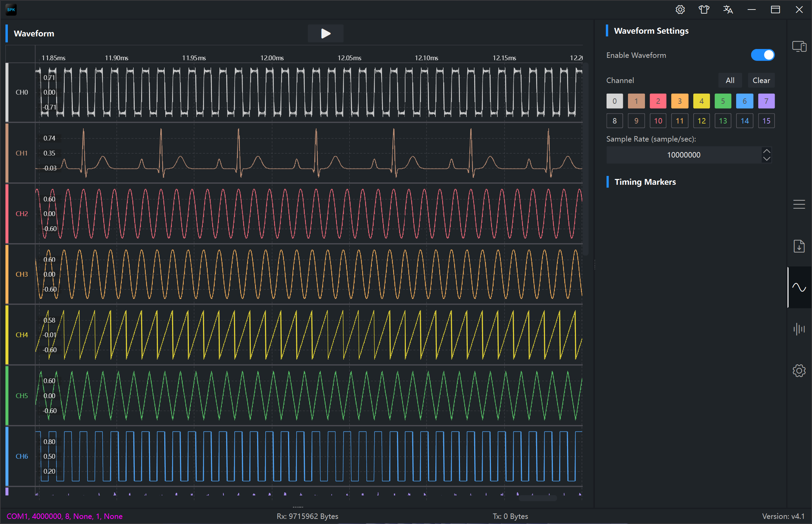Screen dimensions: 812x524
Task: Click the CH5 channel label
Action: pos(22,396)
